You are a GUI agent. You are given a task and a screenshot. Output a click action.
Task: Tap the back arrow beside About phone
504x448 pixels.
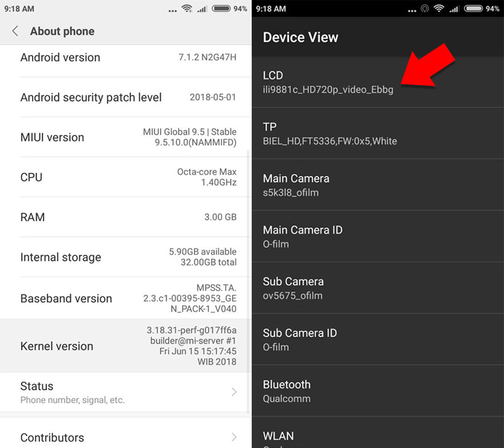pyautogui.click(x=15, y=31)
